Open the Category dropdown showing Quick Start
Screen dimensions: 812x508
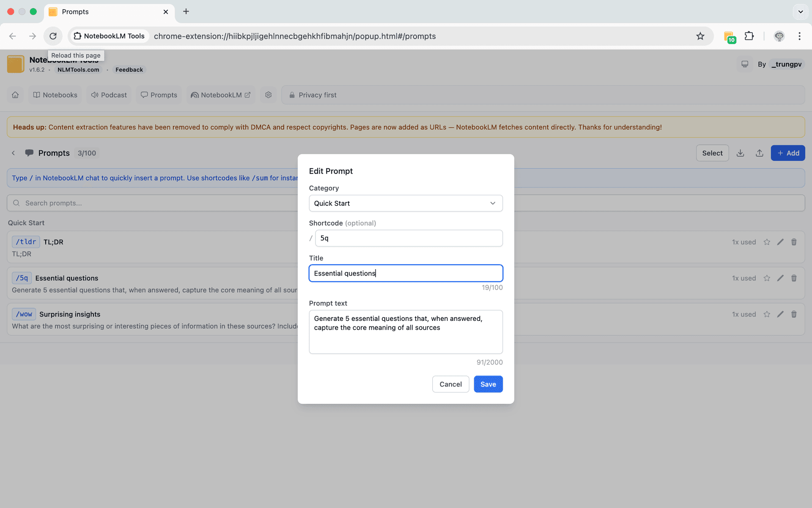406,203
